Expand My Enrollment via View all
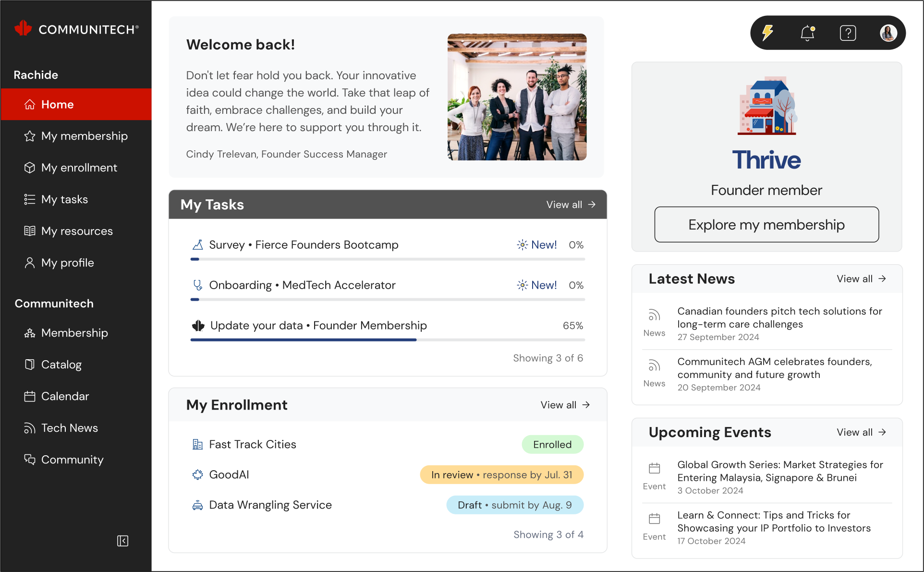Viewport: 924px width, 572px height. pos(565,405)
